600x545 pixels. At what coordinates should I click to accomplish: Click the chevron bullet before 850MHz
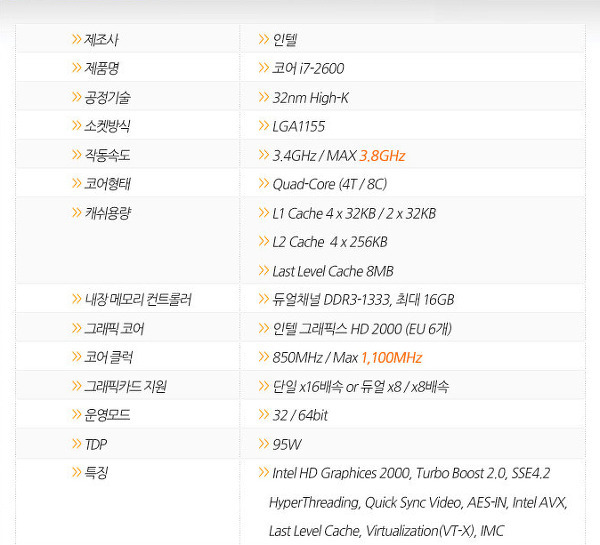(x=264, y=357)
